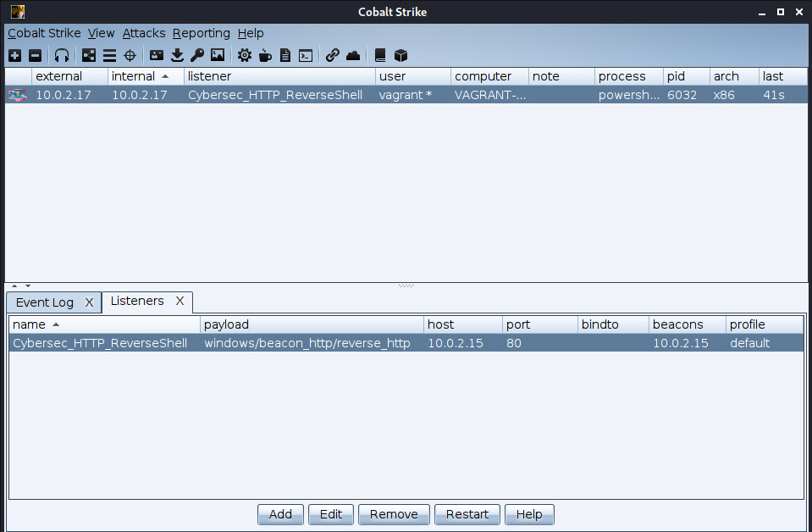View downloaded files via download arrow icon
The image size is (812, 532).
click(x=177, y=55)
